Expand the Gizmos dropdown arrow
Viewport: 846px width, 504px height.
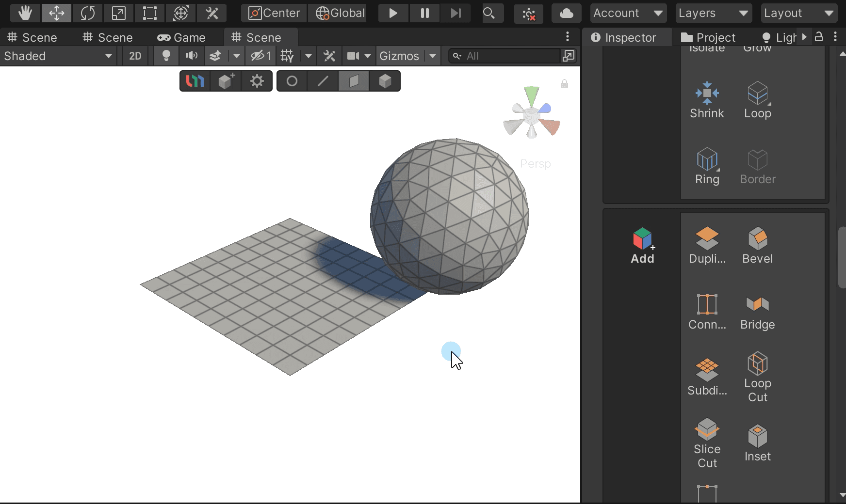click(432, 56)
